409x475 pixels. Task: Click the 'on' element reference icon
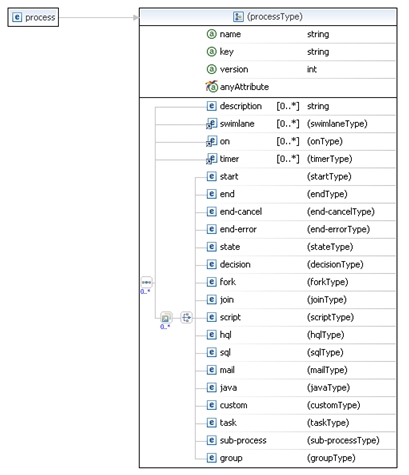point(212,141)
